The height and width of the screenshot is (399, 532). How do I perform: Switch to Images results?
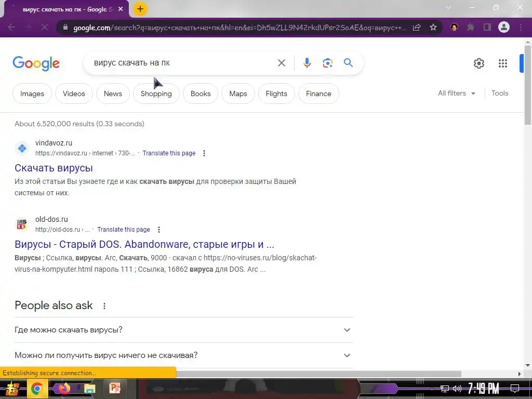tap(32, 94)
